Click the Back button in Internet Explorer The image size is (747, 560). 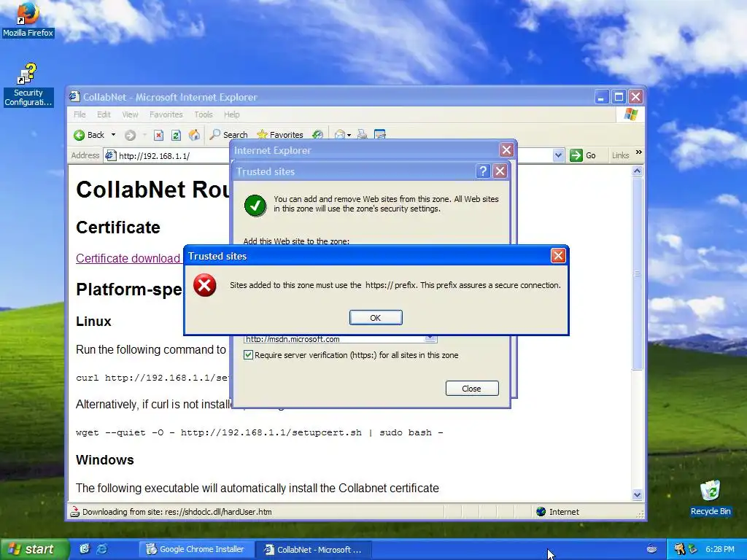[x=89, y=135]
